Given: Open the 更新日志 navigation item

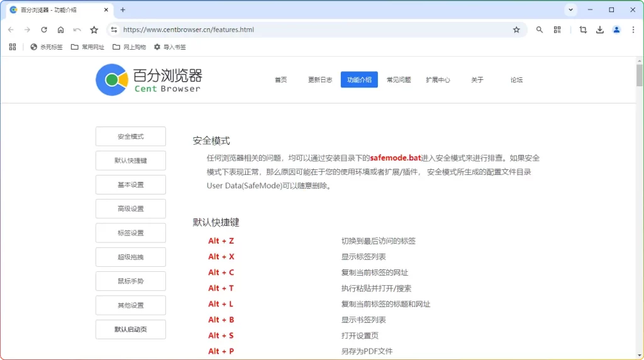Looking at the screenshot, I should coord(320,80).
